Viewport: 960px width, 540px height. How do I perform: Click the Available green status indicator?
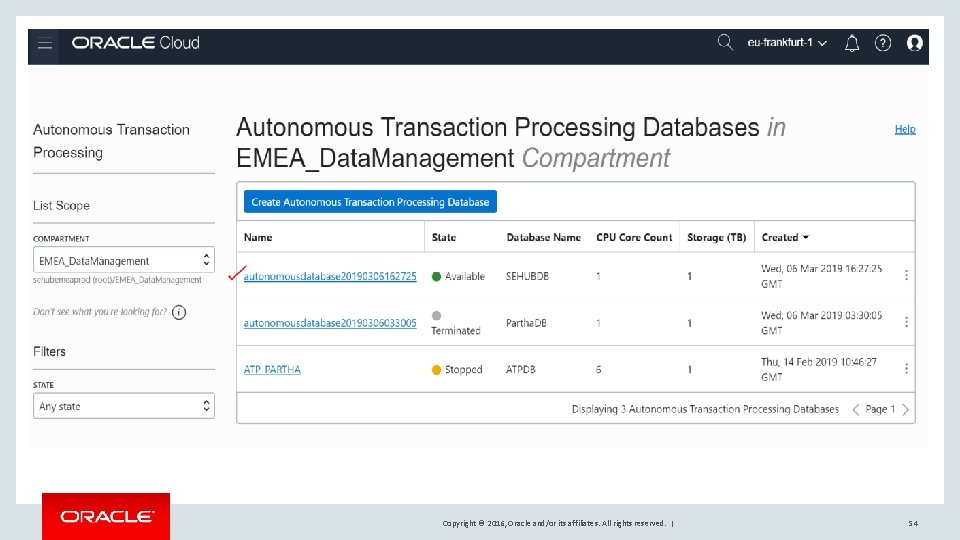point(436,276)
